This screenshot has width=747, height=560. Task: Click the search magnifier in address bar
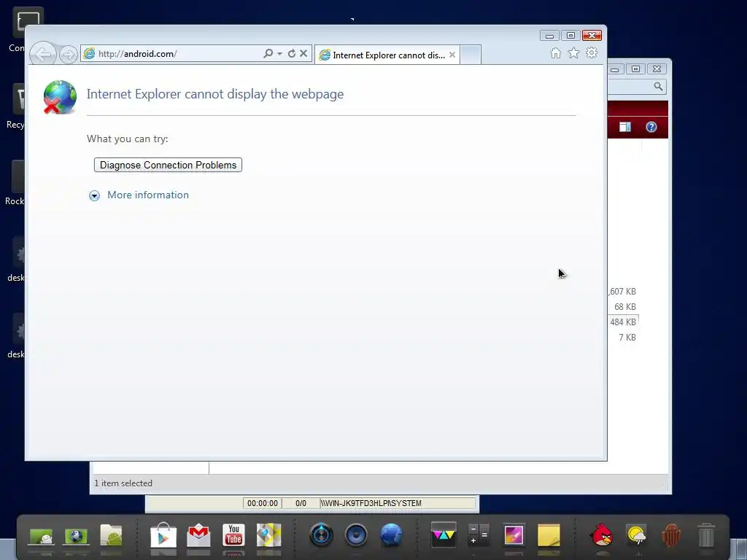268,53
